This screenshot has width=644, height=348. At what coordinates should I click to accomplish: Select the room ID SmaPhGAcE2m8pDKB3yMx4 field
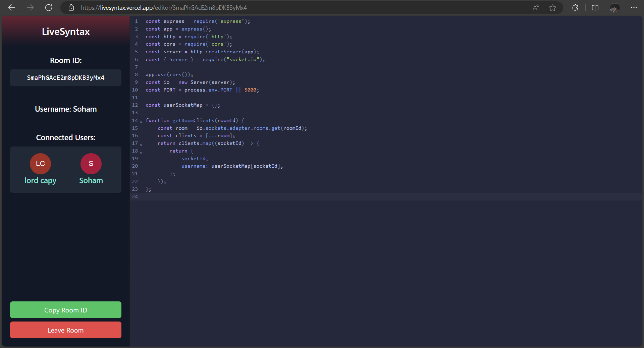[x=66, y=78]
